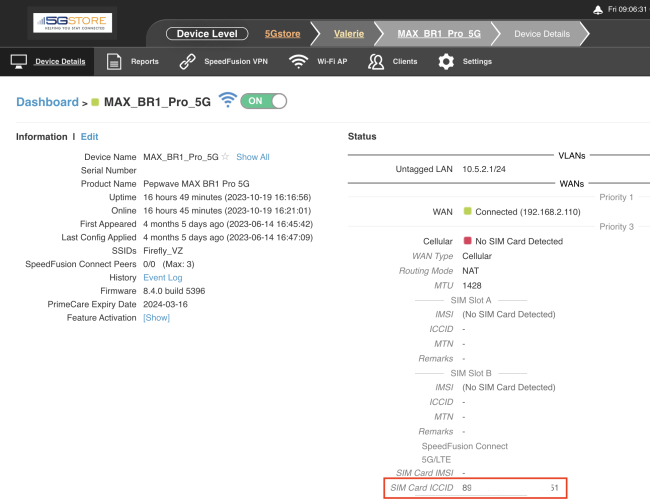Click SIM Slot B heading
The image size is (650, 500).
click(471, 373)
